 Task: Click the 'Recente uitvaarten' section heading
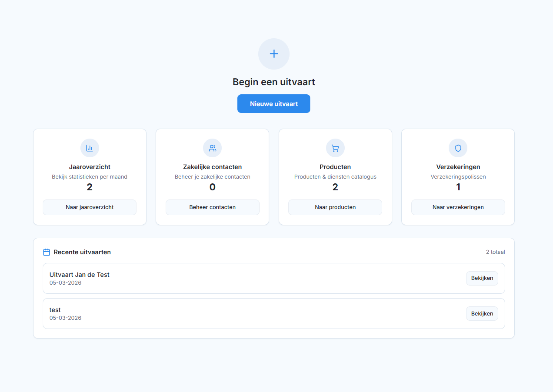82,252
